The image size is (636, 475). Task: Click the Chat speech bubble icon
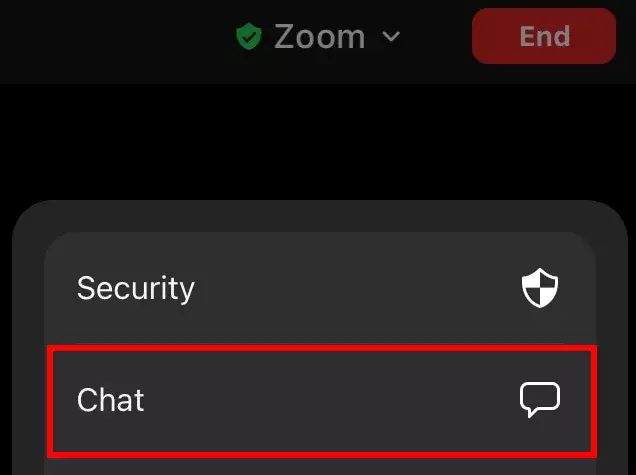(540, 400)
